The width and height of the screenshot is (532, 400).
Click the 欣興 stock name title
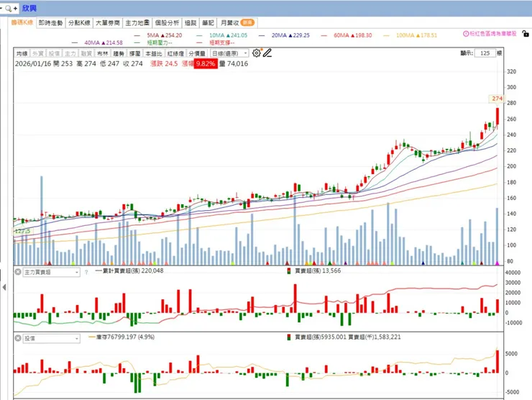pos(29,8)
